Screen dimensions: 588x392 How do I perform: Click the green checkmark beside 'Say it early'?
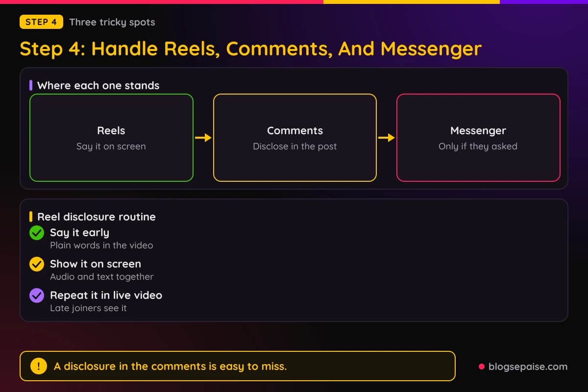coord(37,233)
